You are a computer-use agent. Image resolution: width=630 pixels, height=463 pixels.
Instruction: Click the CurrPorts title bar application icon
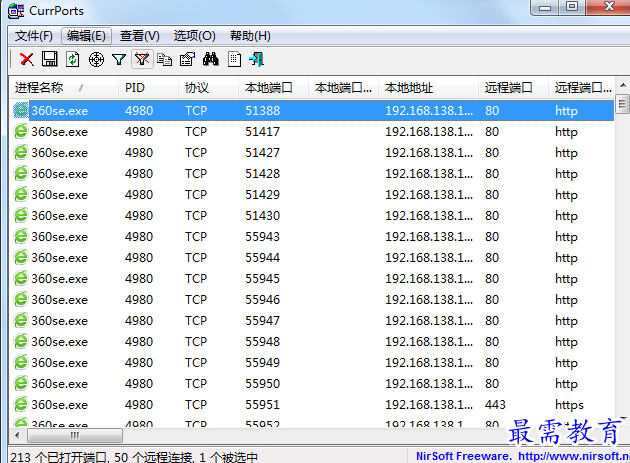pos(16,11)
